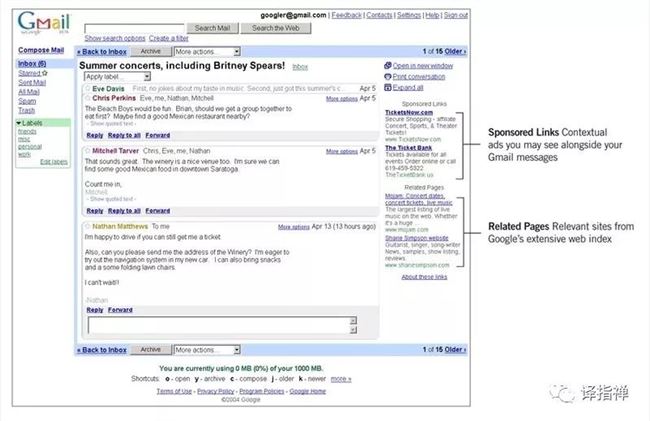Image resolution: width=650 pixels, height=421 pixels.
Task: Click the top Archive button
Action: click(150, 50)
